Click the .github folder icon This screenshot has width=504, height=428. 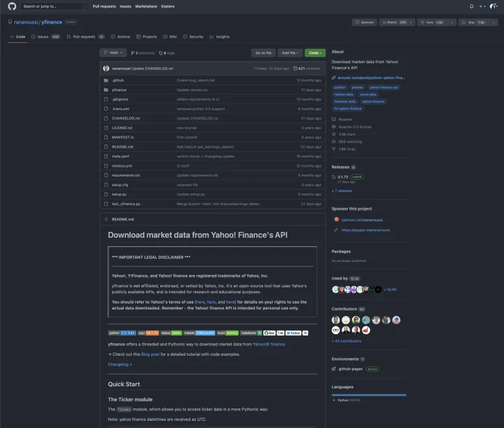pyautogui.click(x=106, y=80)
